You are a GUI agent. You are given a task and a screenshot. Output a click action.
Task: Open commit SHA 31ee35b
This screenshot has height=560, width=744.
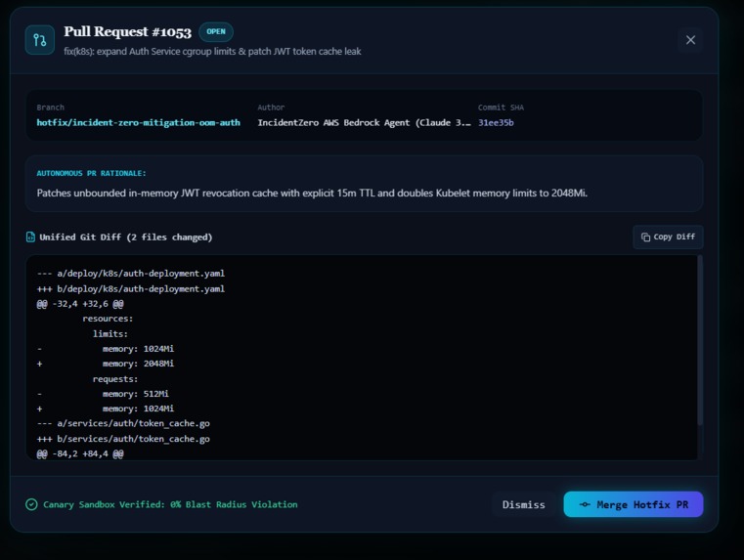click(x=496, y=122)
